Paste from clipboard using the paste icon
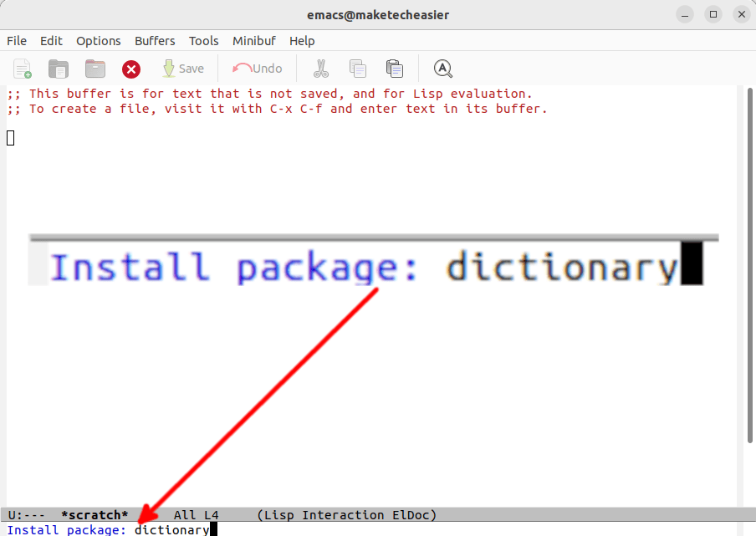 395,69
